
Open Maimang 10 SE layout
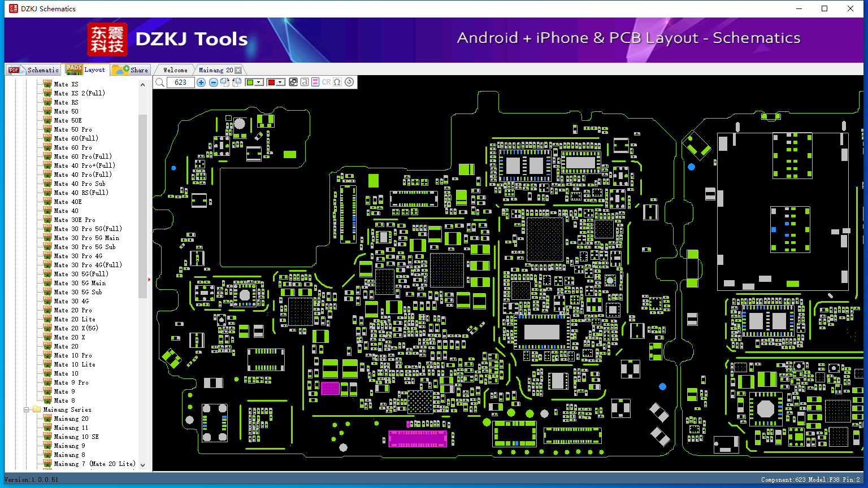click(x=76, y=437)
